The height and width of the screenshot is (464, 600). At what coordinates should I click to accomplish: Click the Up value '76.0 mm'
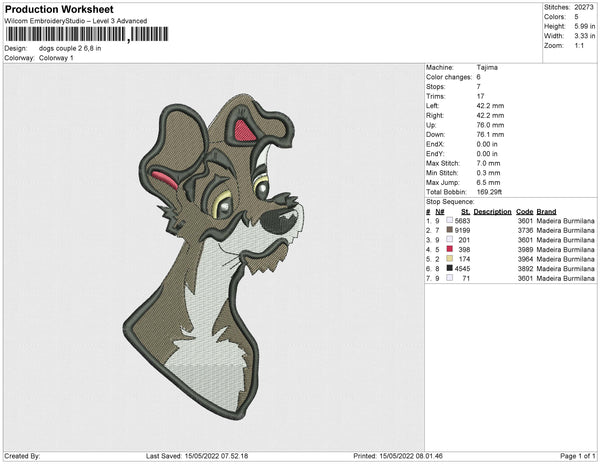coord(490,125)
